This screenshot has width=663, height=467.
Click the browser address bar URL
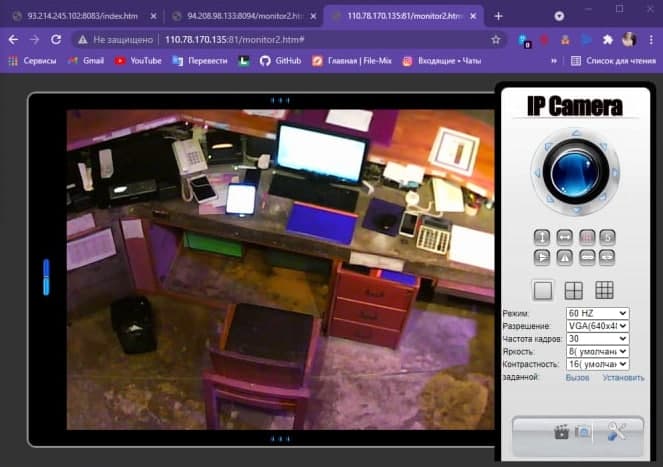250,39
